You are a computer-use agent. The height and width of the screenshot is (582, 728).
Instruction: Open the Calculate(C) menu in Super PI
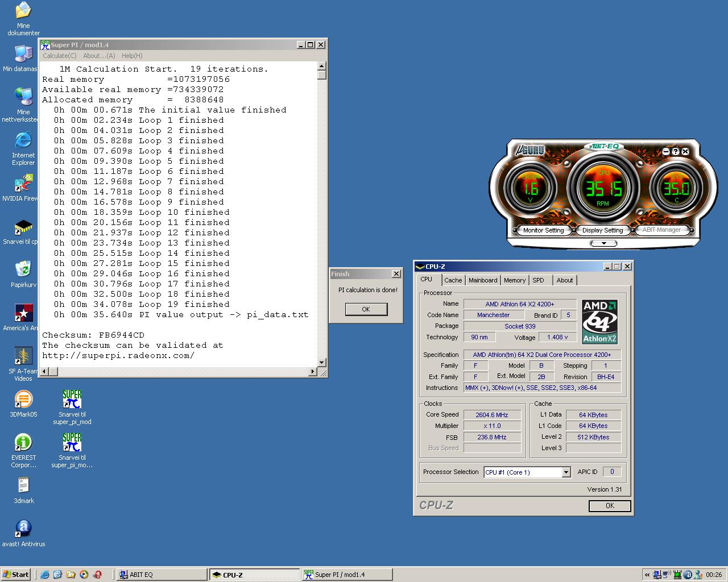coord(60,56)
